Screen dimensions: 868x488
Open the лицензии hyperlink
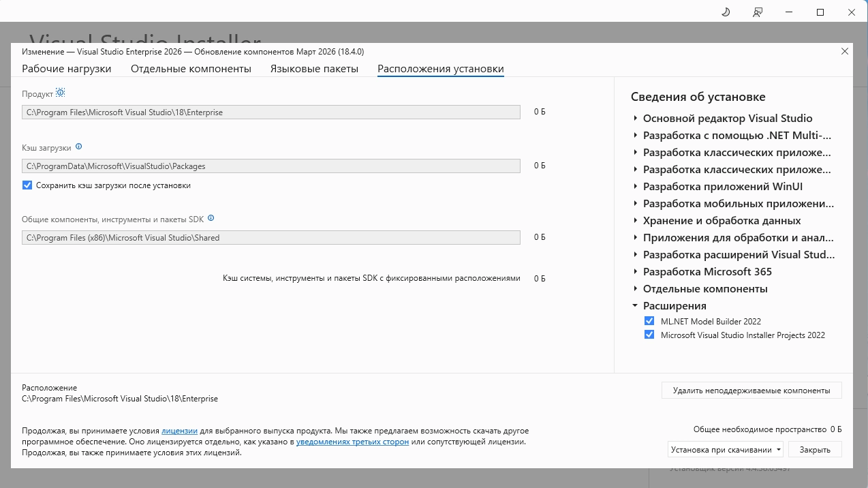click(x=179, y=431)
